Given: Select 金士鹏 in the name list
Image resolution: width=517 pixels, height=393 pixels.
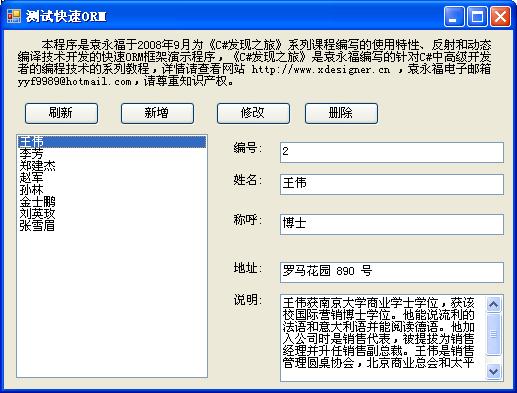Looking at the screenshot, I should pyautogui.click(x=112, y=202).
